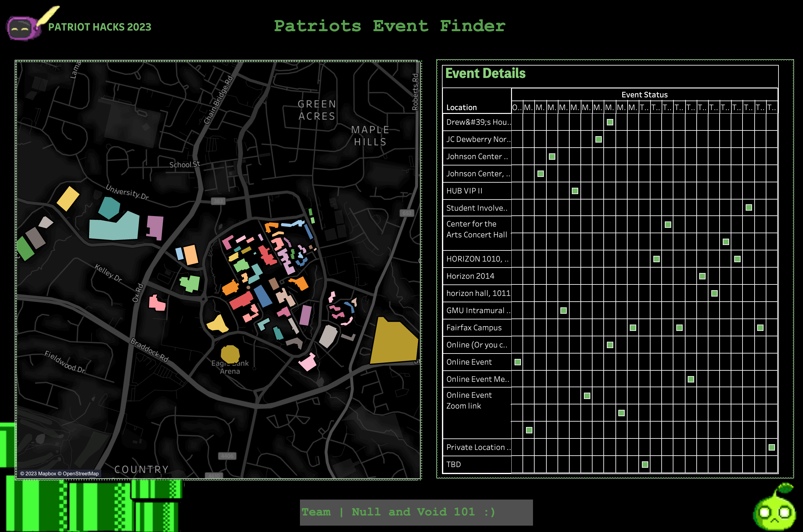803x532 pixels.
Task: Select the Fairfax Campus location label
Action: (474, 327)
